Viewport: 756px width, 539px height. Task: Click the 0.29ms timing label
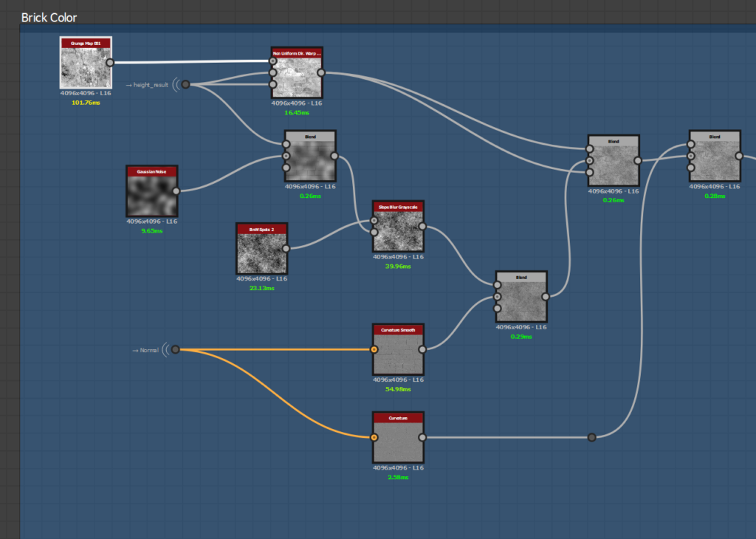(521, 337)
